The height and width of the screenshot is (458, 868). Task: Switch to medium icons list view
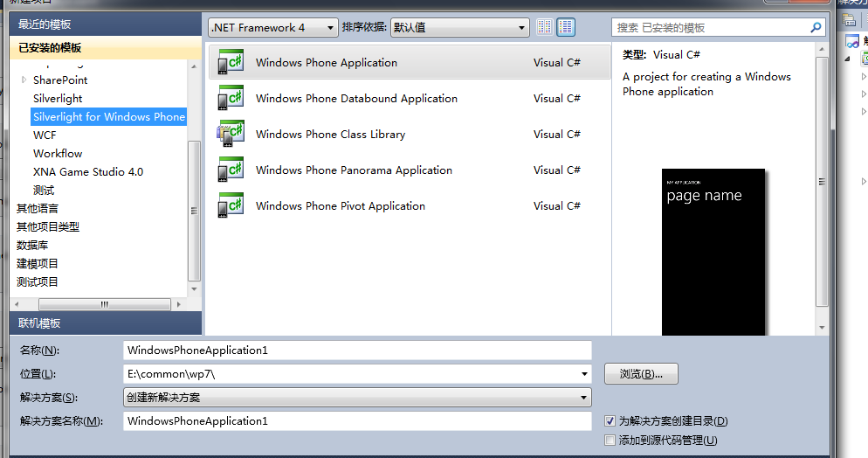pyautogui.click(x=566, y=27)
